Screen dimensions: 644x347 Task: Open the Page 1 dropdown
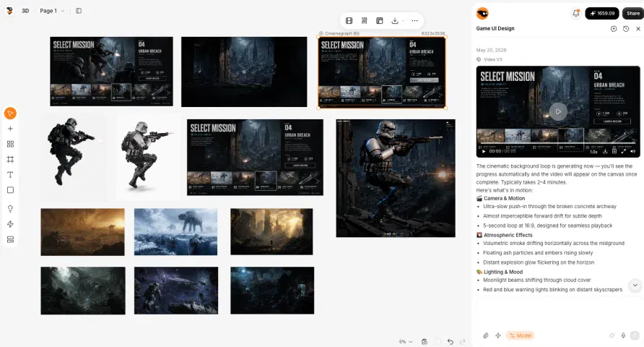[x=52, y=11]
